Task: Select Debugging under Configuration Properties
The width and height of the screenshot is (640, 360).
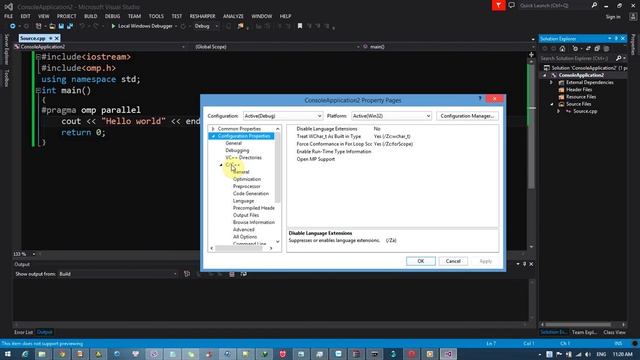Action: click(x=237, y=151)
